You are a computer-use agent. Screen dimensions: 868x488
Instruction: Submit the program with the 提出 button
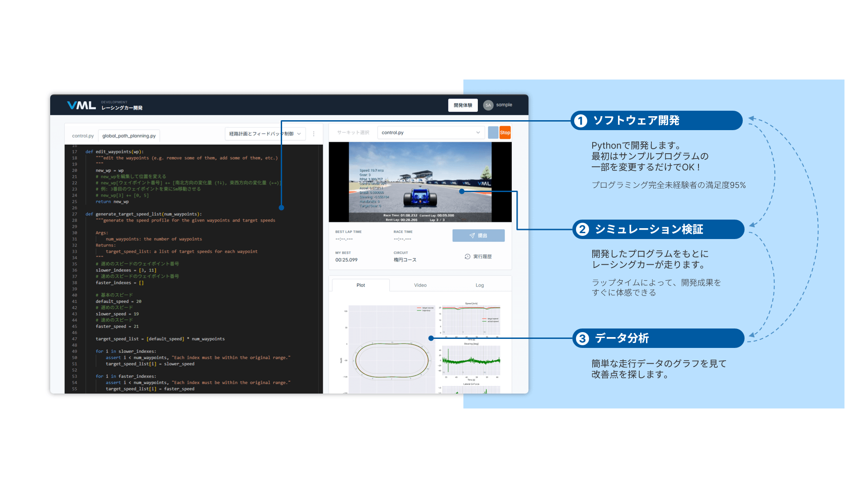(x=478, y=235)
